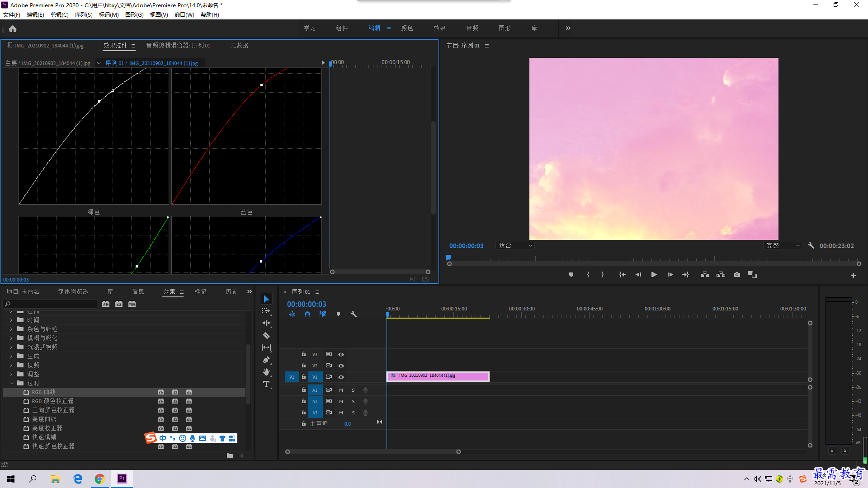
Task: Open the 适合 zoom level dropdown
Action: click(515, 246)
